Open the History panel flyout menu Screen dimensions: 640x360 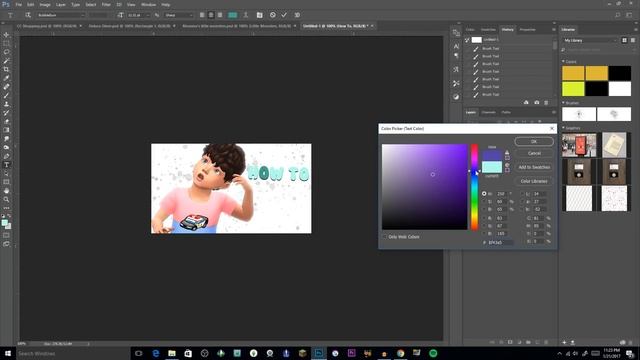tap(554, 29)
